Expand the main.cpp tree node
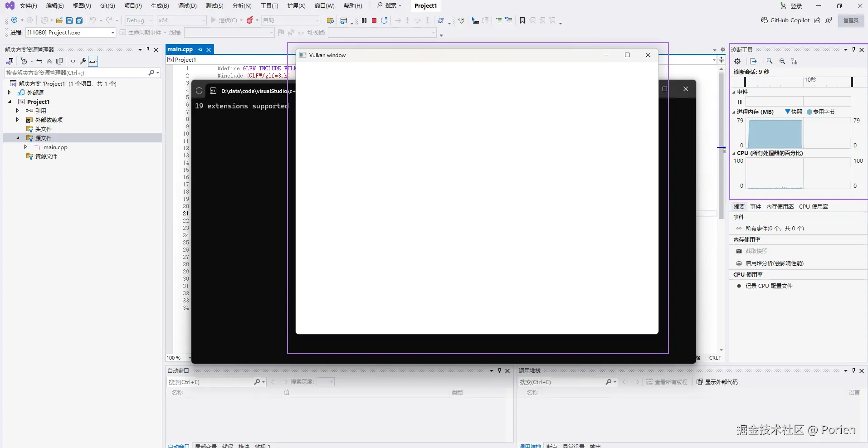The height and width of the screenshot is (448, 868). [26, 147]
